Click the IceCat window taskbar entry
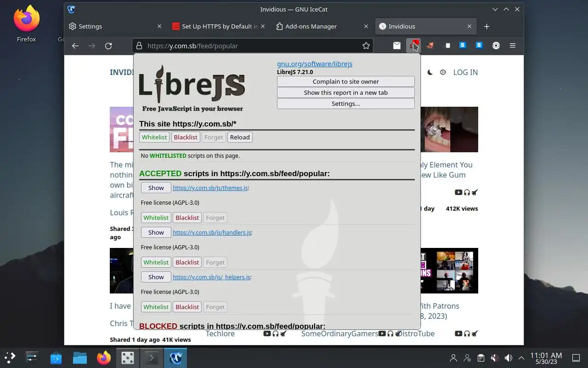The image size is (588, 368). (x=175, y=357)
